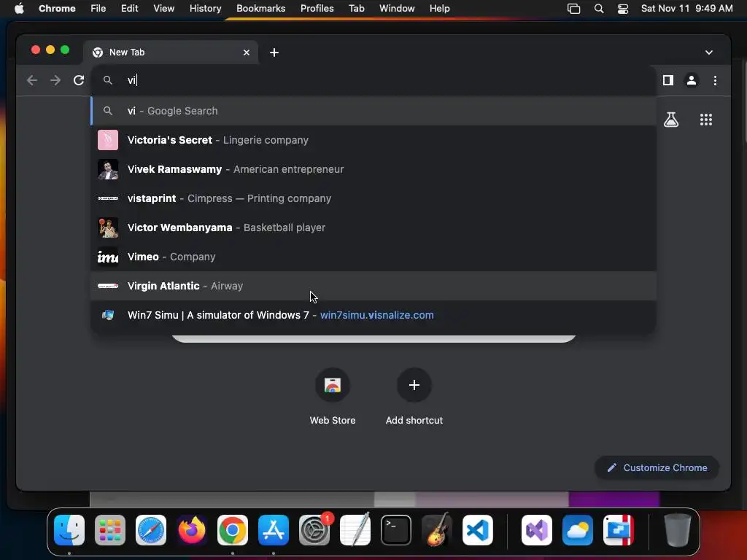747x560 pixels.
Task: Close the New Tab tab
Action: (x=247, y=52)
